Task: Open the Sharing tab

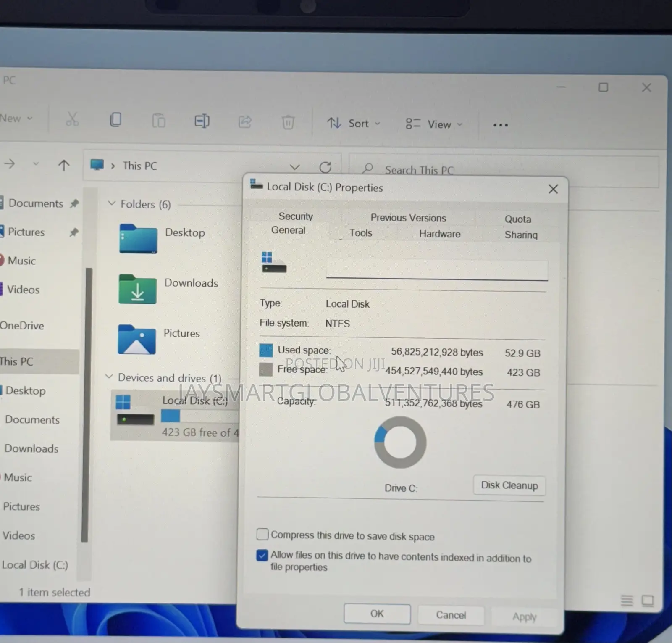Action: (x=521, y=235)
